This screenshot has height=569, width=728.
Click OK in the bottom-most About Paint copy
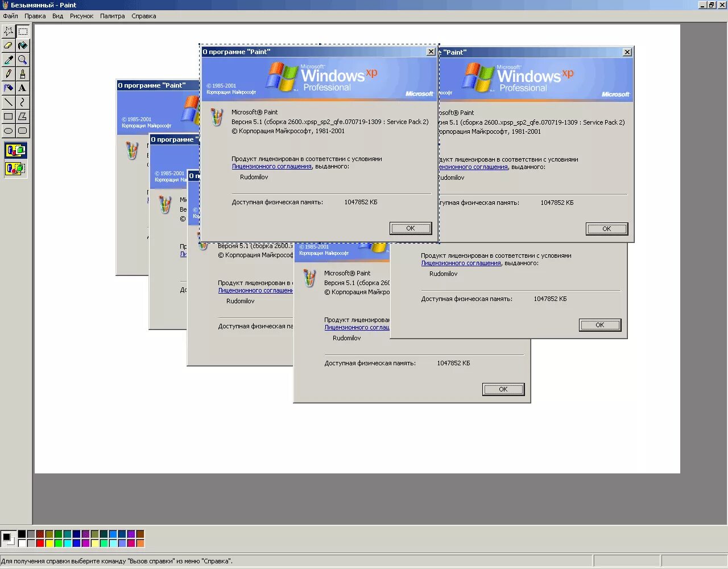(503, 389)
